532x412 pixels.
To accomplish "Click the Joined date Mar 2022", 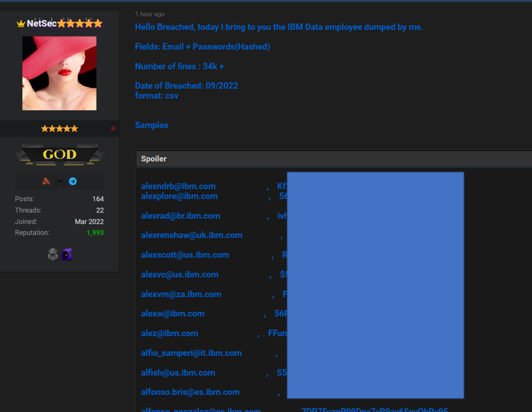I will pyautogui.click(x=89, y=222).
